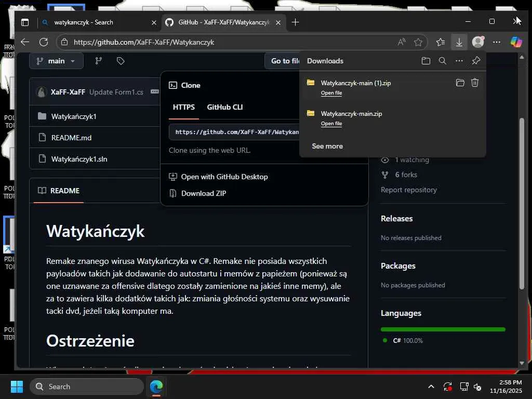
Task: Open Update Form1.cs commit
Action: (x=116, y=92)
